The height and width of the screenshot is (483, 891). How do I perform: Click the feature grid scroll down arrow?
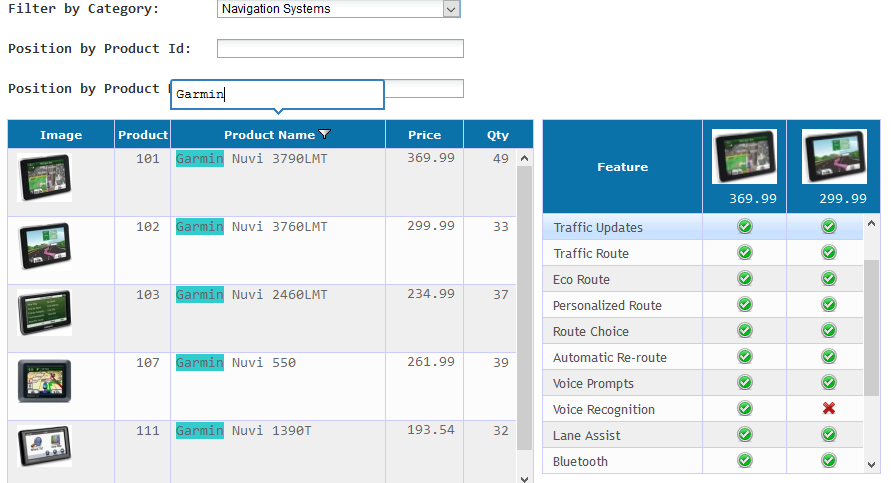pos(872,465)
